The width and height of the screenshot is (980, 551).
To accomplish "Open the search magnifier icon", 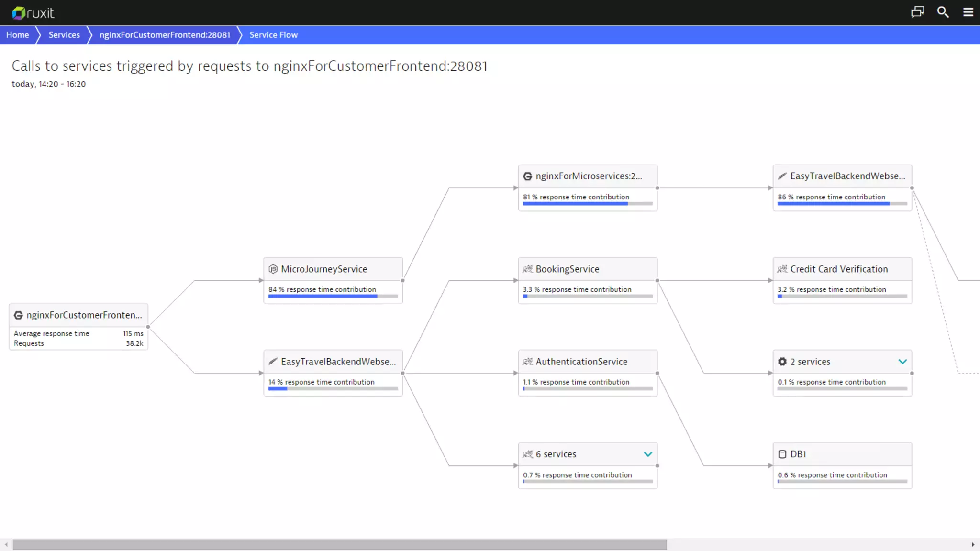I will click(943, 12).
